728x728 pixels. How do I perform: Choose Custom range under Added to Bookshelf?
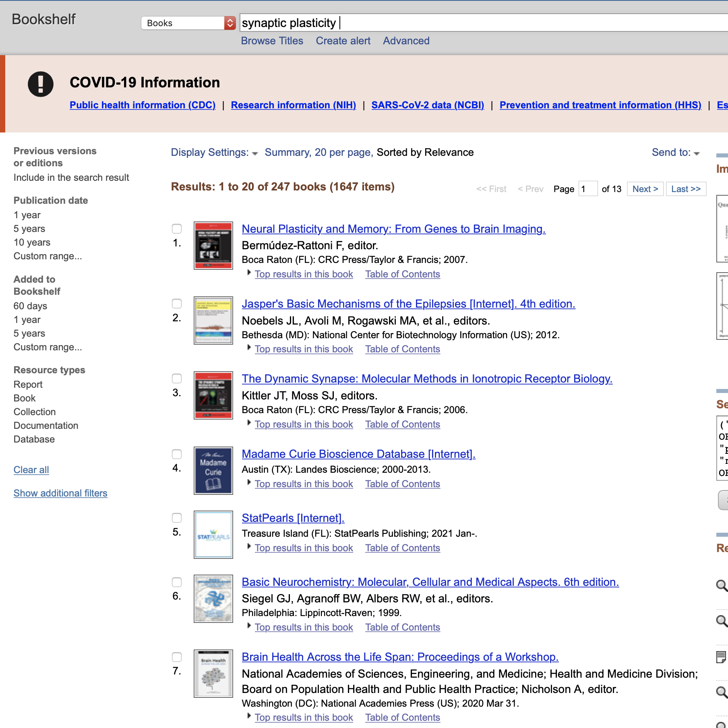point(48,347)
